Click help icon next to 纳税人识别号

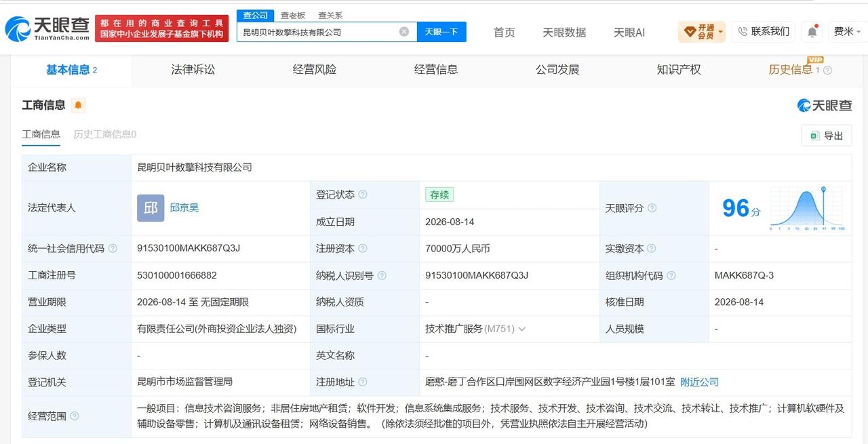(382, 276)
